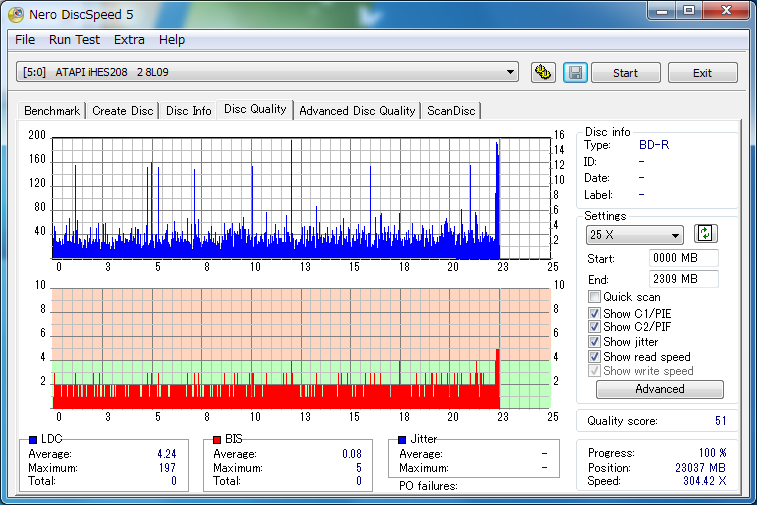Toggle Show C1/PIE checkbox

[594, 313]
